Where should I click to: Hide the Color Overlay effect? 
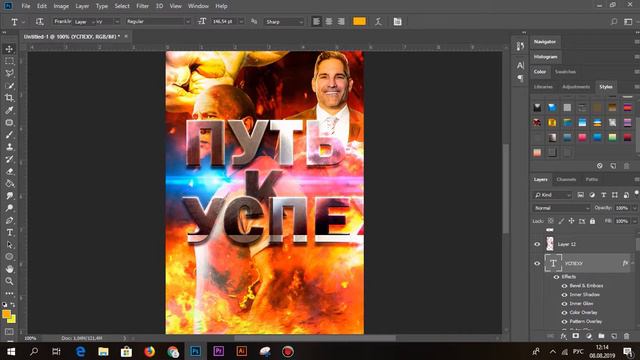click(x=564, y=313)
